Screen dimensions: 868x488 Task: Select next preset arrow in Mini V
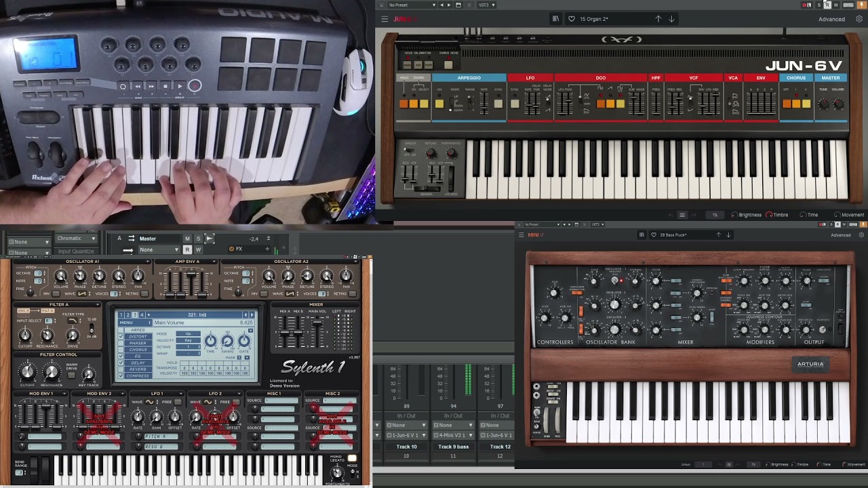coord(728,235)
